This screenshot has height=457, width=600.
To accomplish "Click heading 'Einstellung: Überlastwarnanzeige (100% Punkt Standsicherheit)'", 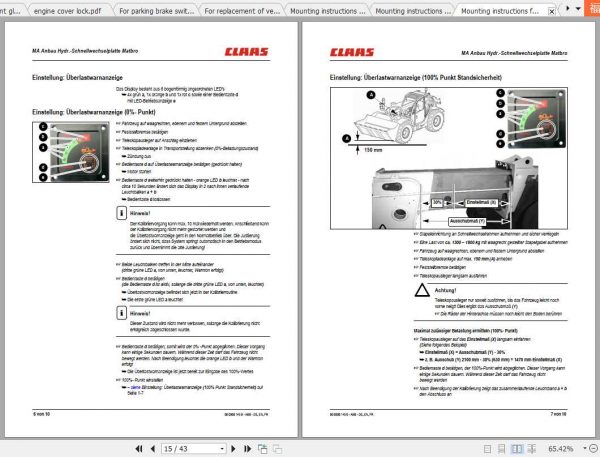I will 416,77.
